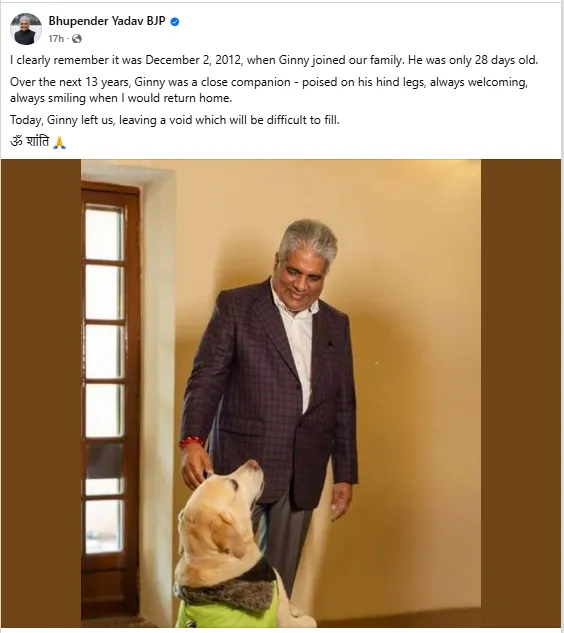Screen dimensions: 564x633
Task: Open the post photo of man and dog
Action: pos(281,393)
